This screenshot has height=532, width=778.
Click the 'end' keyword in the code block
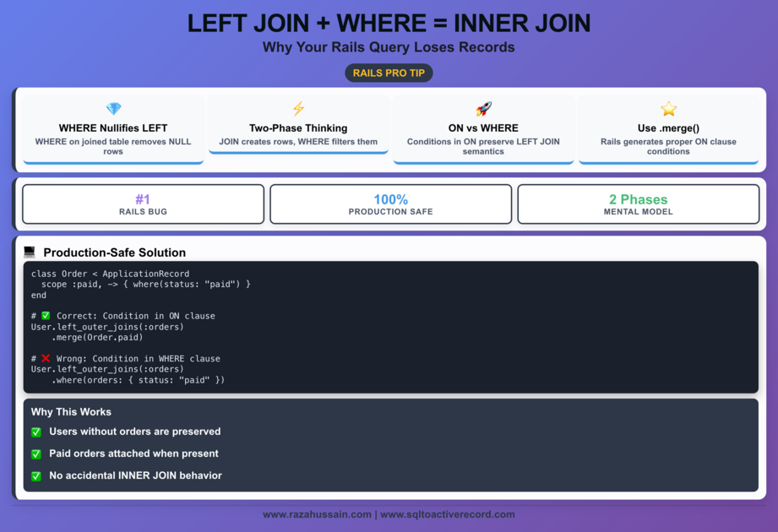click(39, 295)
